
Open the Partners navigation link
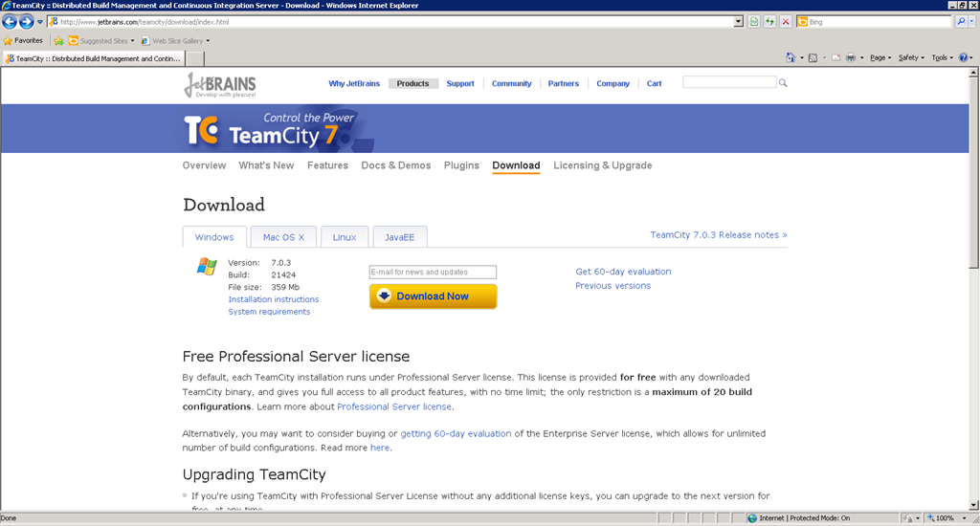click(x=563, y=84)
